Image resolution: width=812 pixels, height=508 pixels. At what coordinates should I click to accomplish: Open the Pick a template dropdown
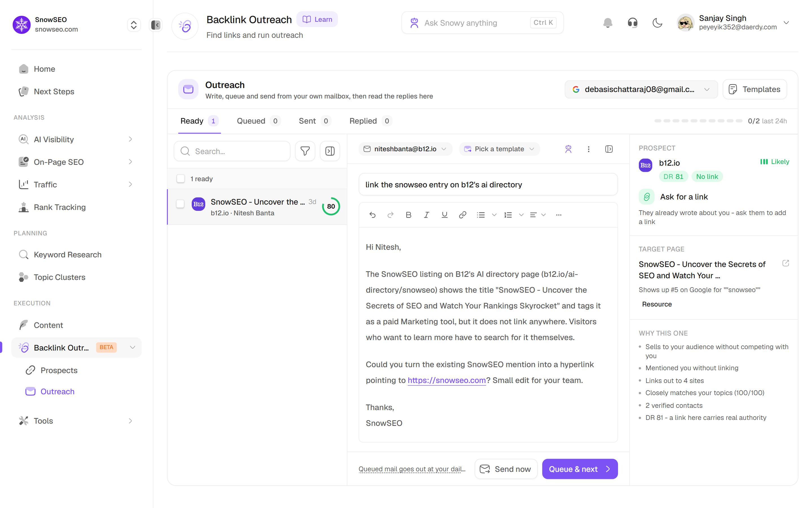(499, 149)
